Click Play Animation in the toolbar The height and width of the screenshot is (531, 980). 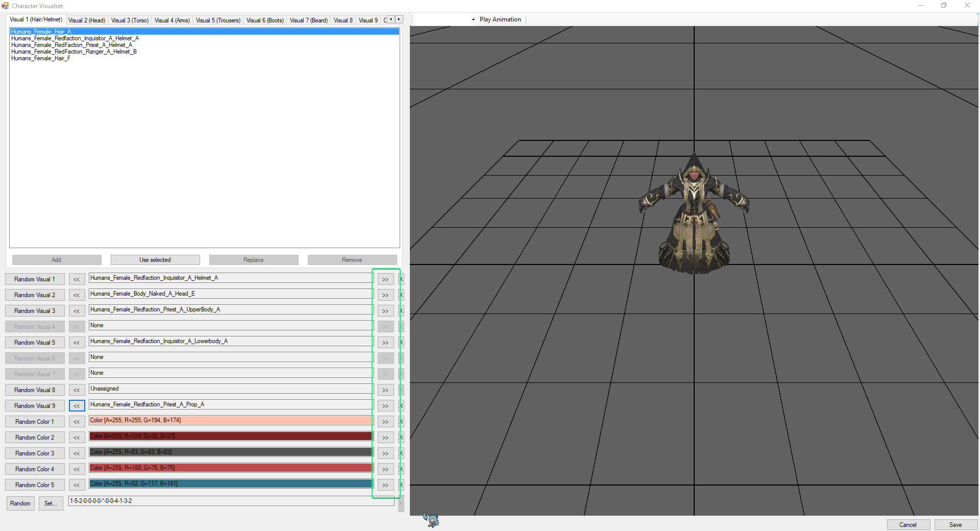(500, 19)
